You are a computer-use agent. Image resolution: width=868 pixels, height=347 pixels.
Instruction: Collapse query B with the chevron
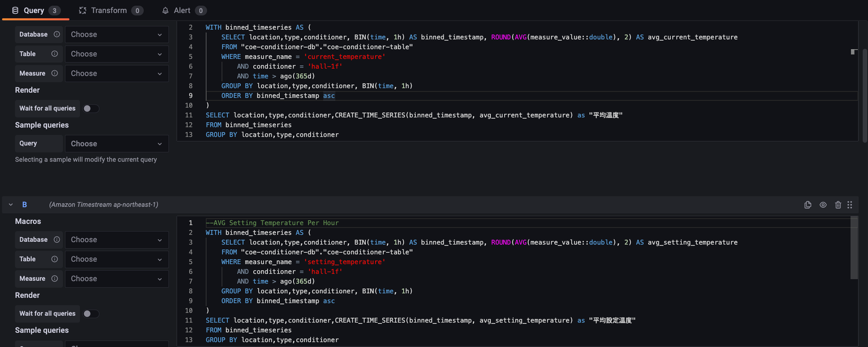click(11, 205)
